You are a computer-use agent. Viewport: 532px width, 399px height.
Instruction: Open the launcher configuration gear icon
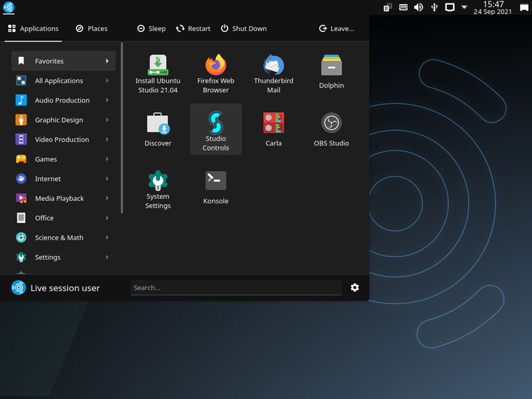[355, 287]
